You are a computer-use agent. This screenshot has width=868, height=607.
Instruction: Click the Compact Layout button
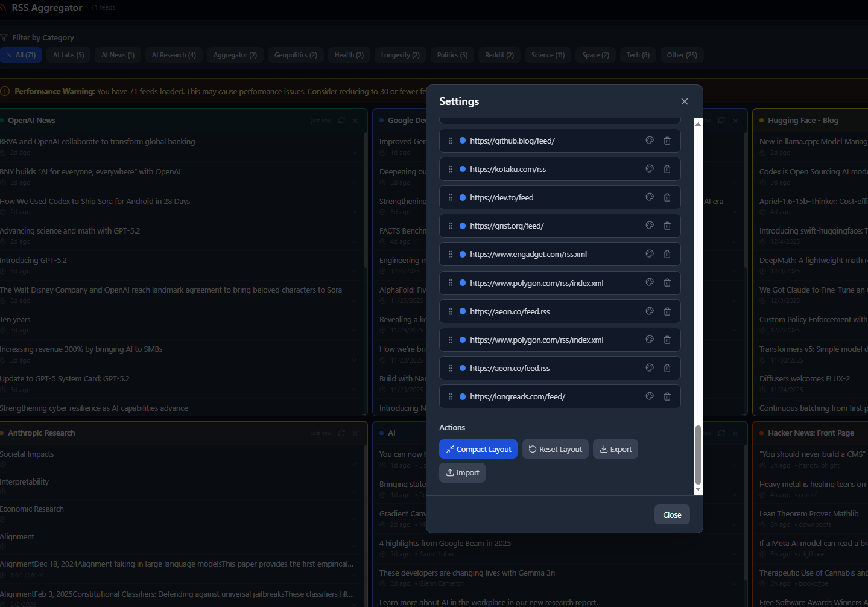coord(478,449)
